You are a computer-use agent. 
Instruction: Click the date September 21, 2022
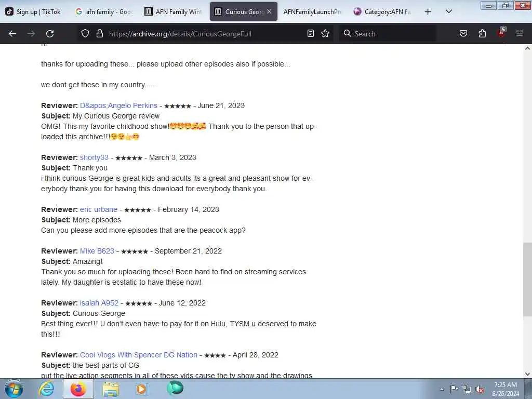click(x=188, y=251)
